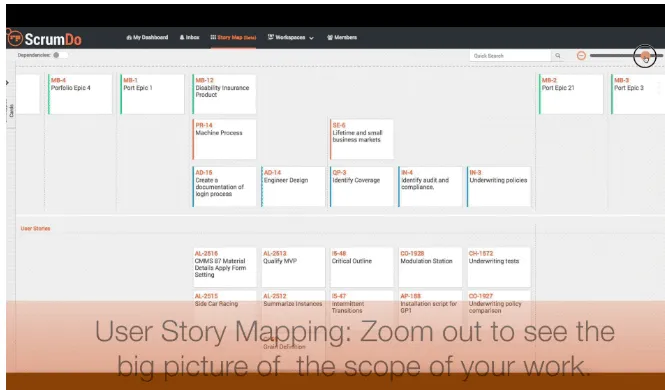
Task: Open card AL-2513 Qualify MVP
Action: (293, 267)
